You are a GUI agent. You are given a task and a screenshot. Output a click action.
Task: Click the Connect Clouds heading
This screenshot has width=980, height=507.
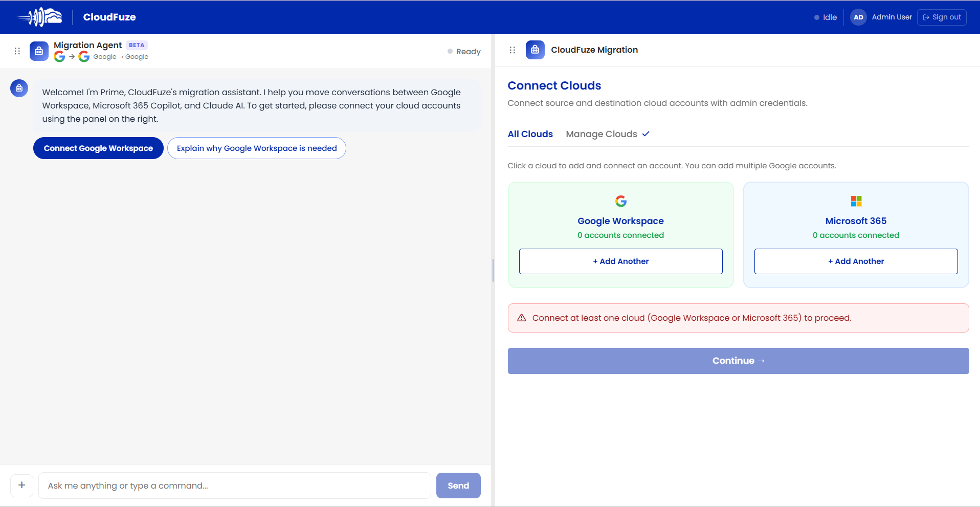point(554,85)
